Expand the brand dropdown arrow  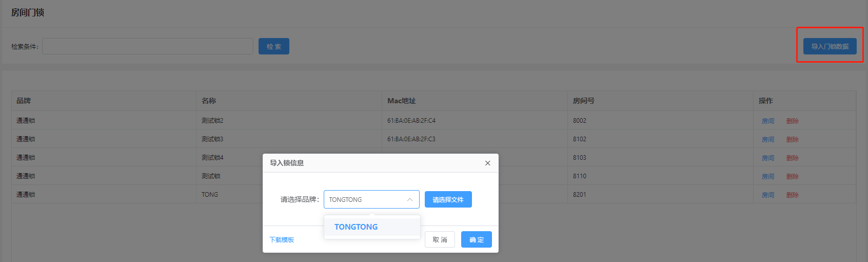coord(410,200)
